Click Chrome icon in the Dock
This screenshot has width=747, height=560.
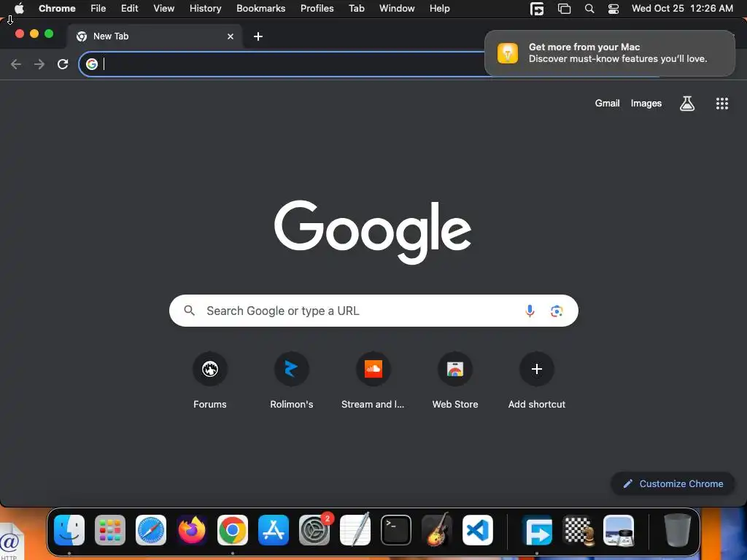click(x=233, y=530)
